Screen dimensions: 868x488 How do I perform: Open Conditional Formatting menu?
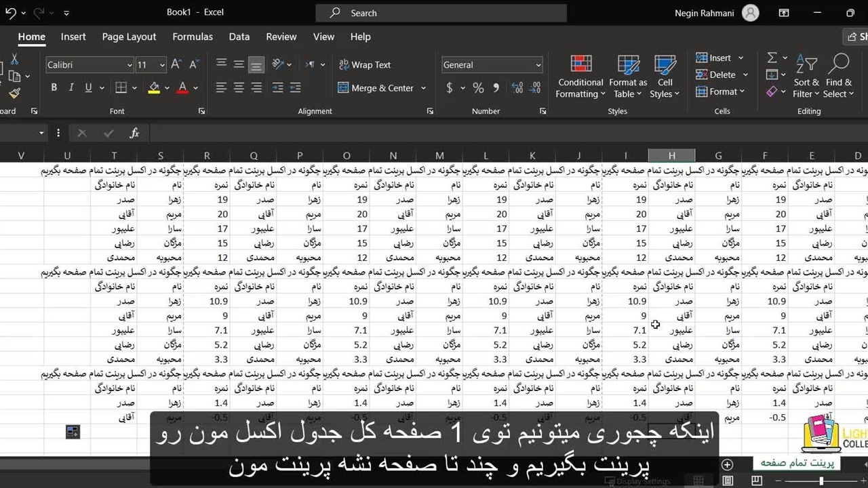pyautogui.click(x=580, y=64)
